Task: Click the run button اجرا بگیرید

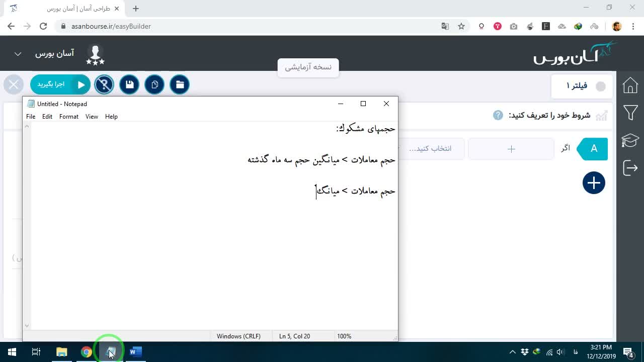Action: tap(60, 84)
